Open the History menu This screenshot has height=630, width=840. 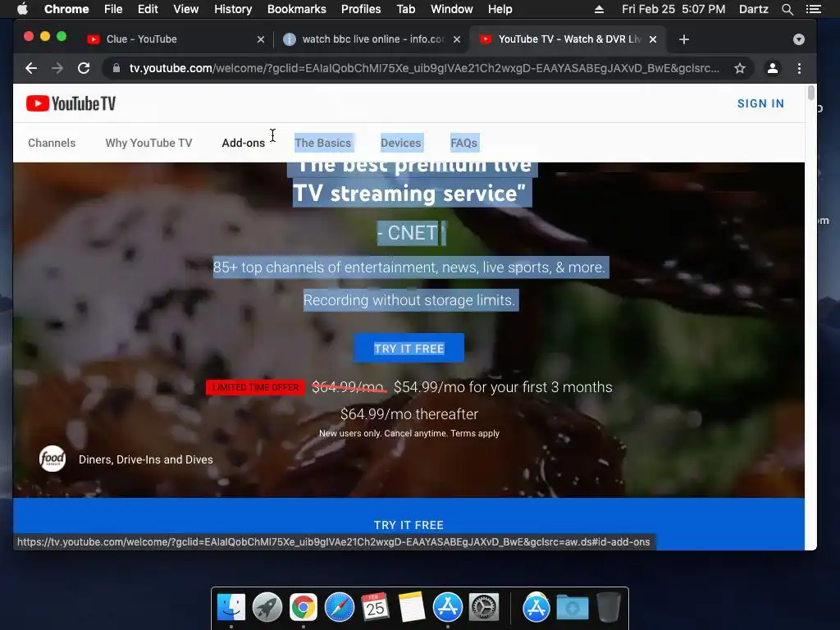pyautogui.click(x=233, y=9)
